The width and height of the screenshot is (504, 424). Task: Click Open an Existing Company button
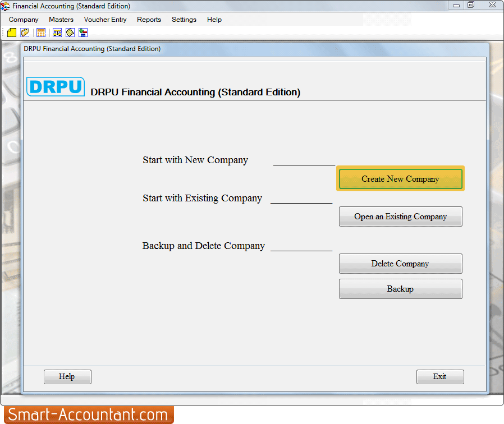pos(401,216)
